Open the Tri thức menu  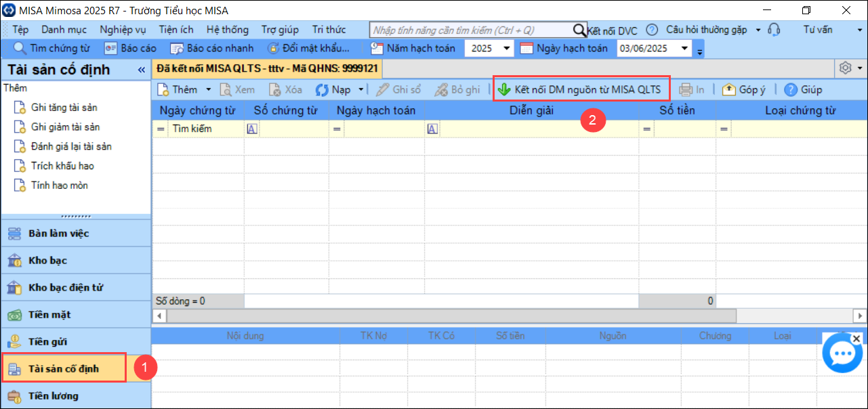[x=329, y=30]
